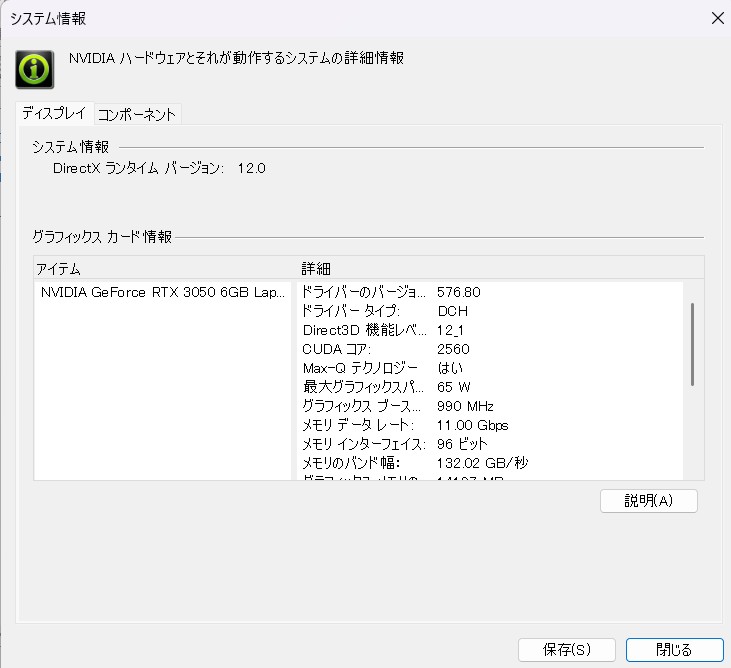Click the DirectX ランタイム バージョン label

[138, 168]
